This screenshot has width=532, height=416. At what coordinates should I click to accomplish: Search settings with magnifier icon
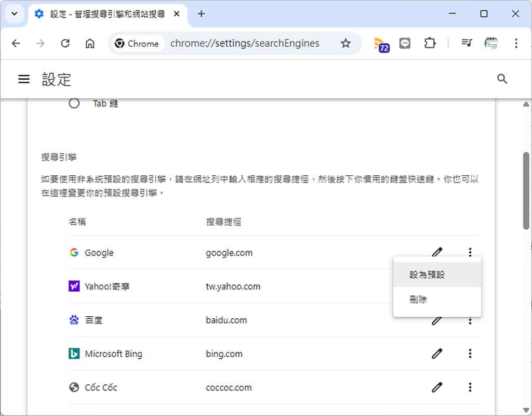(502, 79)
